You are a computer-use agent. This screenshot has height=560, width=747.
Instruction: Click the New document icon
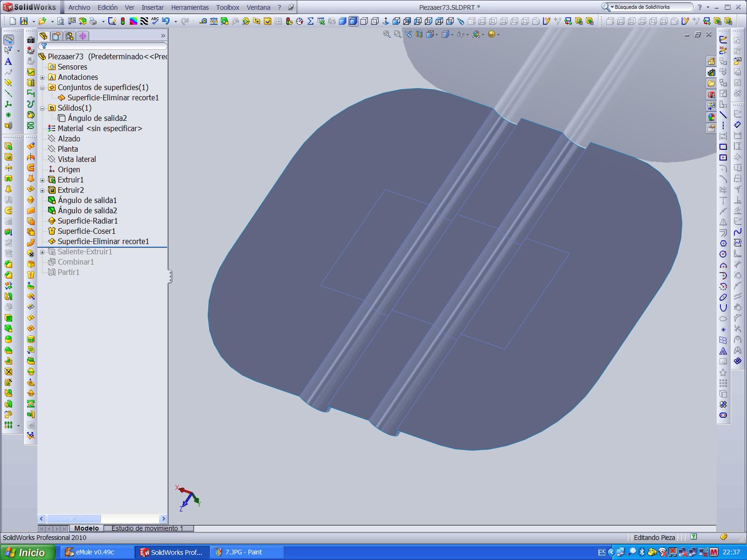pos(13,21)
